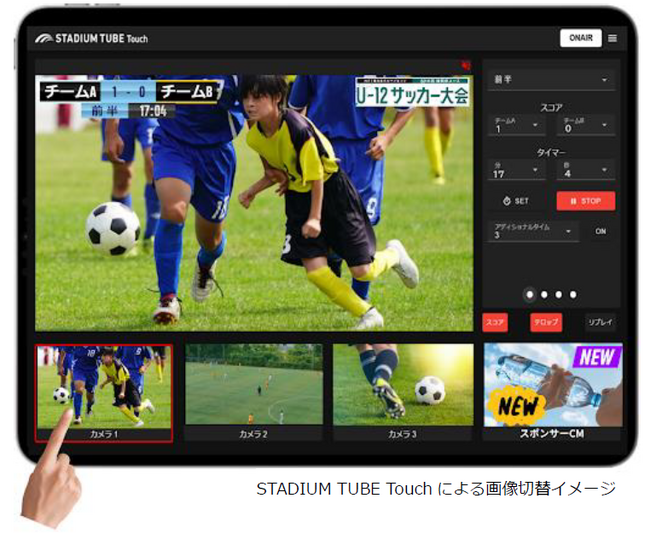Switch to the カメラ2 thumbnail
650x534 pixels.
[x=254, y=392]
